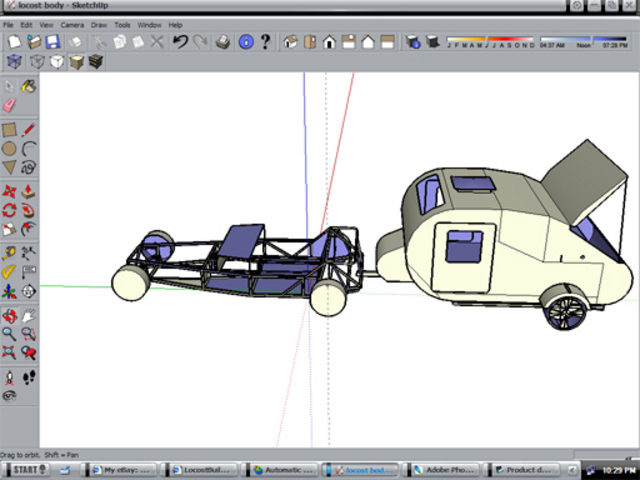The image size is (640, 480).
Task: Switch to Iso house view
Action: point(291,42)
